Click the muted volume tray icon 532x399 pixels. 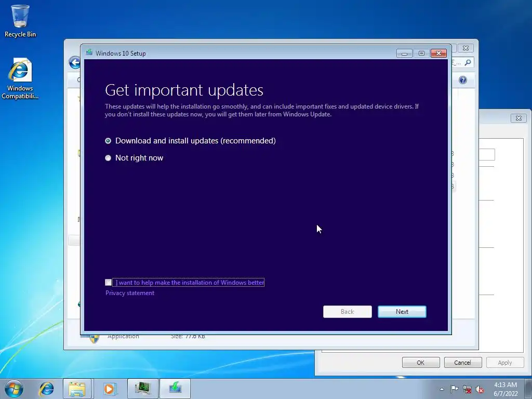point(480,390)
